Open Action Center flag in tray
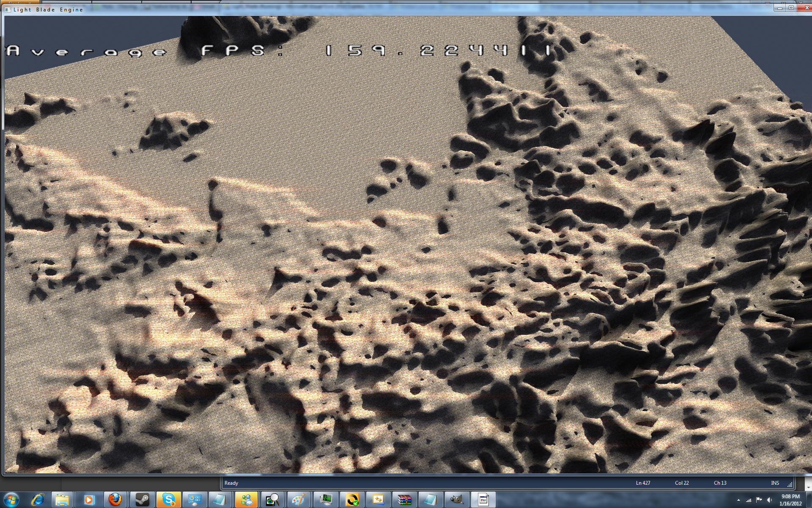Screen dimensions: 812x508 [759, 500]
